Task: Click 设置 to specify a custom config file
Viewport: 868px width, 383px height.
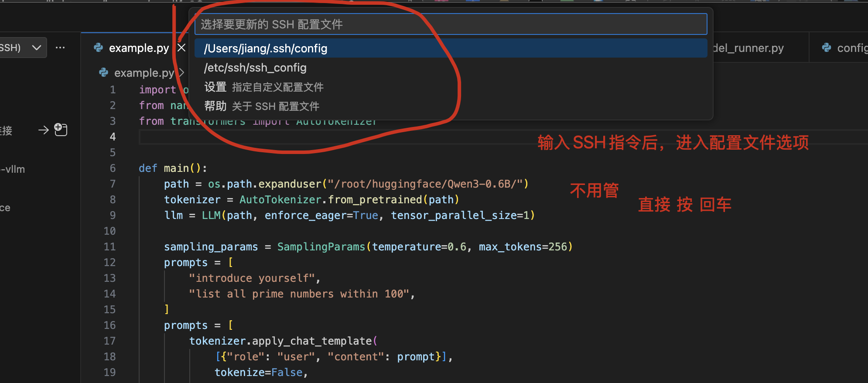Action: coord(263,87)
